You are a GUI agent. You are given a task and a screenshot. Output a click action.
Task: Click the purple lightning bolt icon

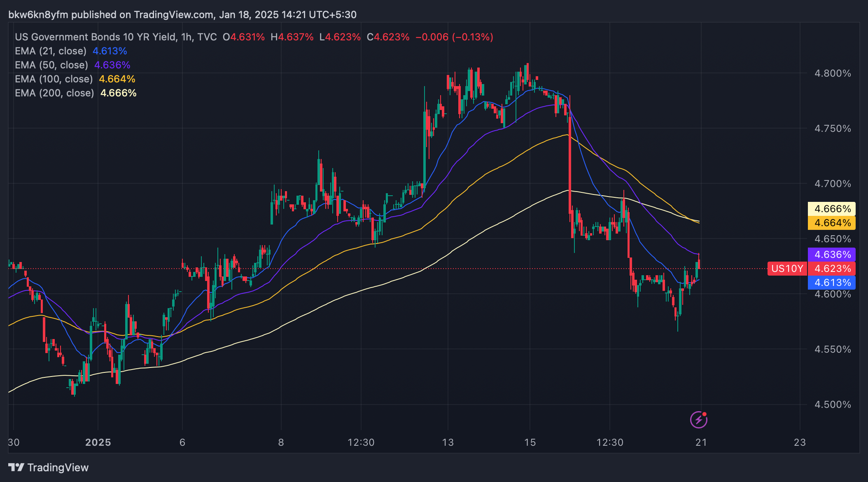click(699, 420)
